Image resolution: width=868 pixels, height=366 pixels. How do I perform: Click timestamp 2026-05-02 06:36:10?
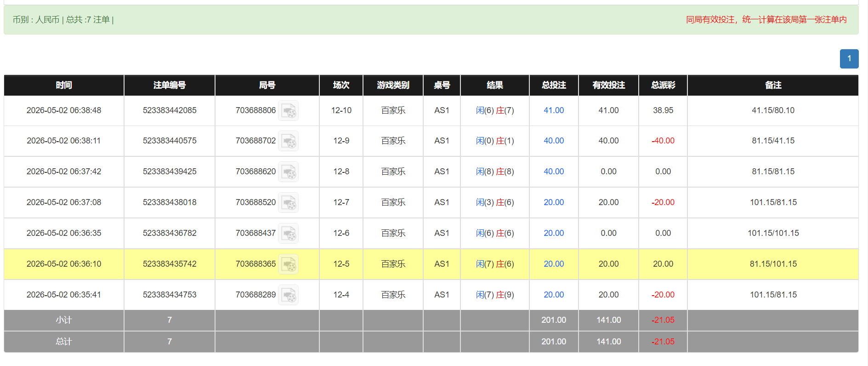coord(64,264)
